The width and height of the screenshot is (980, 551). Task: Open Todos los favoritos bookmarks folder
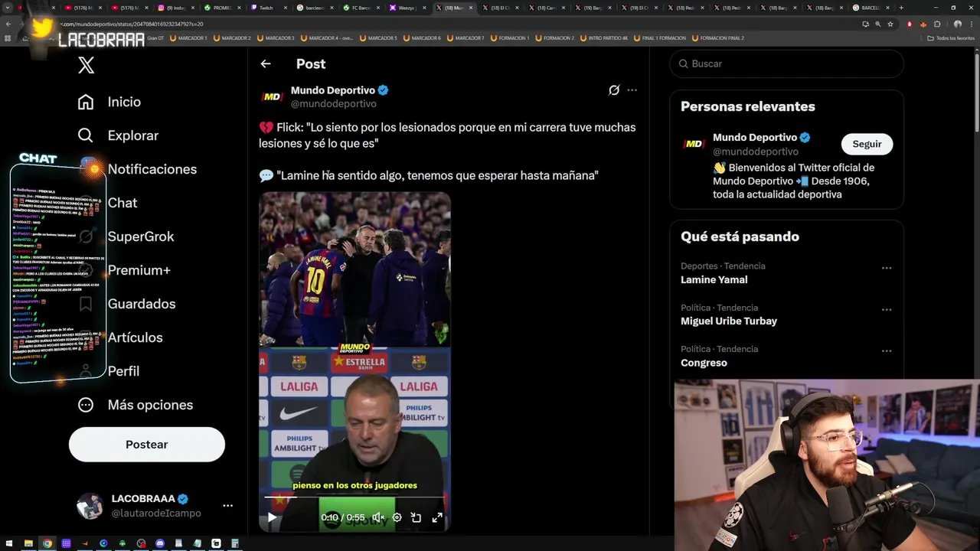click(x=950, y=37)
